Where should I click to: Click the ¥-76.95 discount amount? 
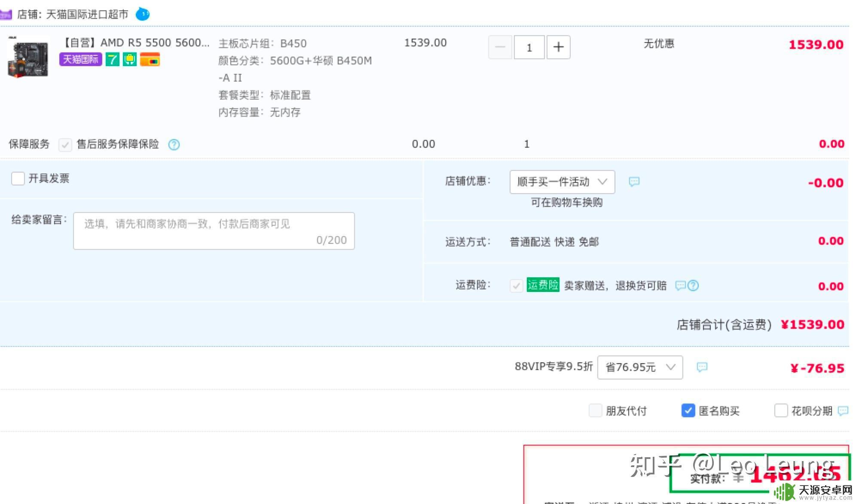coord(817,368)
